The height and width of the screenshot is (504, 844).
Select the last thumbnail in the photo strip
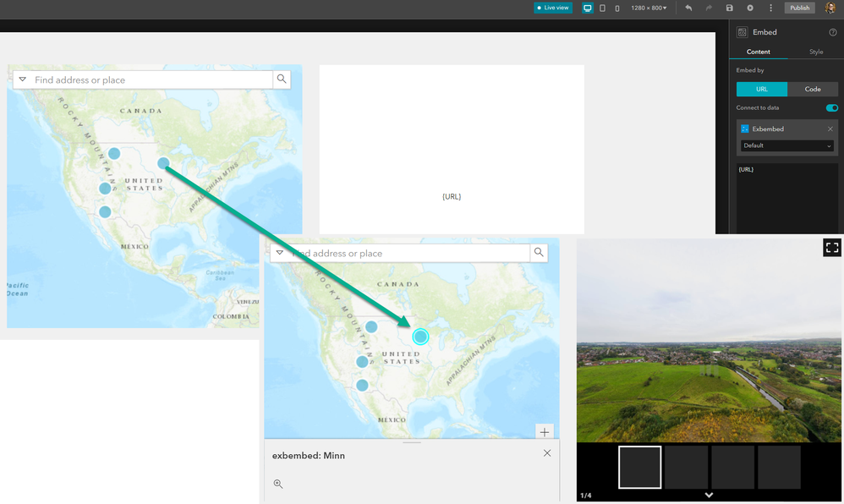(779, 468)
